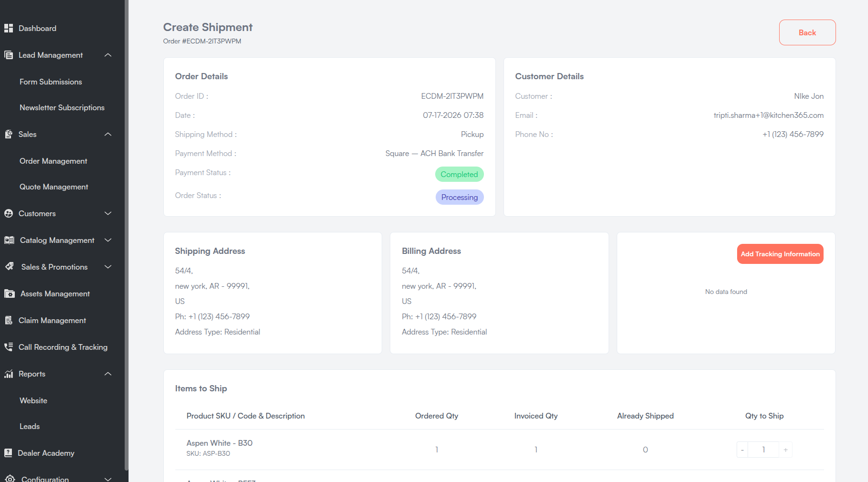Expand the Catalog Management chevron

[x=108, y=240]
